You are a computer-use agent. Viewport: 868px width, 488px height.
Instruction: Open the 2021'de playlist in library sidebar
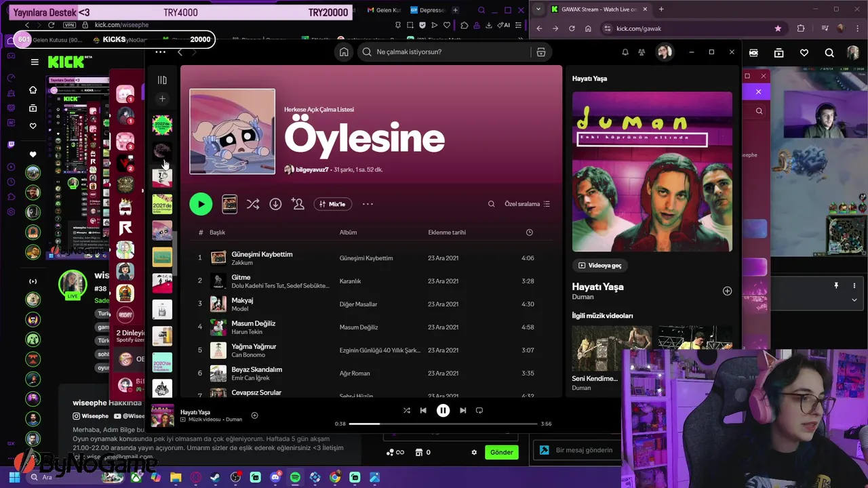[162, 204]
